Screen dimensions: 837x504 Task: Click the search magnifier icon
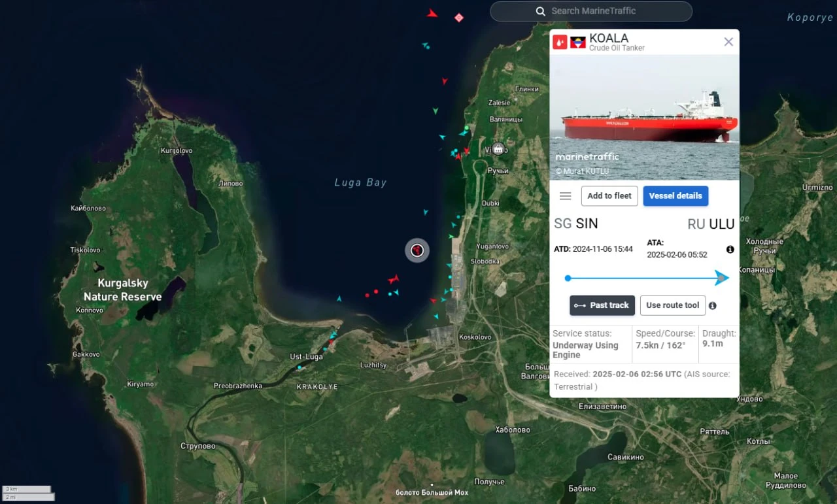tap(540, 11)
